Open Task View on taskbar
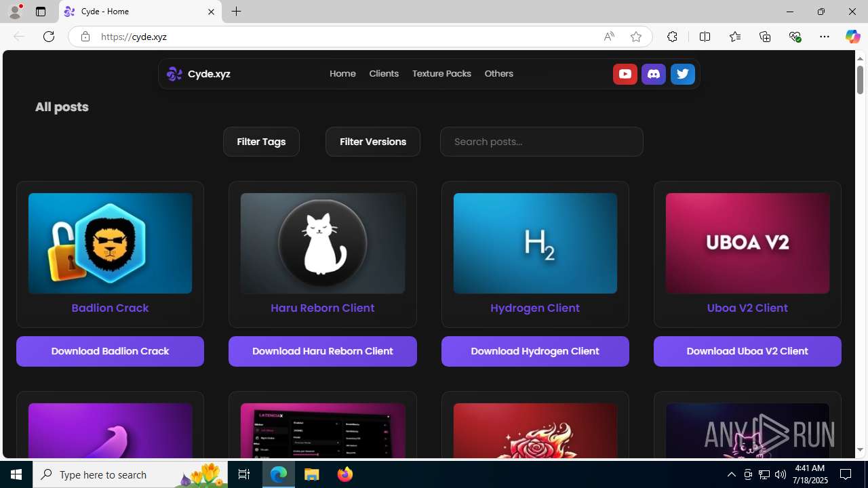This screenshot has height=488, width=868. click(244, 474)
